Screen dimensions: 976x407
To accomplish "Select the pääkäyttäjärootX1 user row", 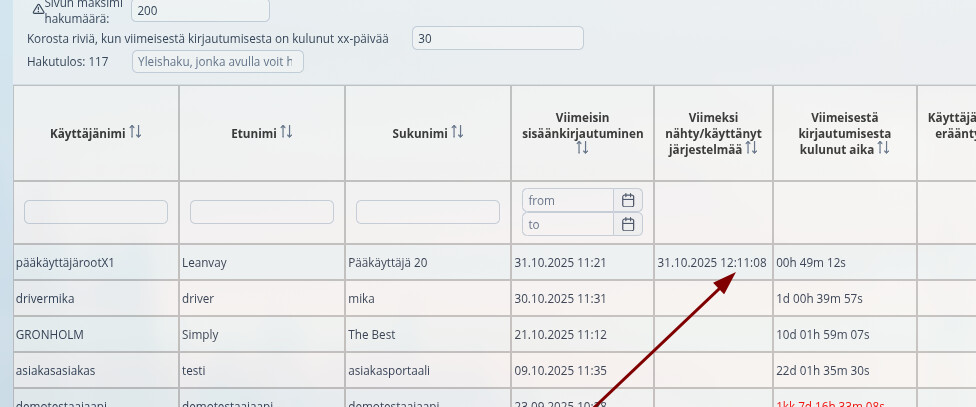I will [65, 263].
